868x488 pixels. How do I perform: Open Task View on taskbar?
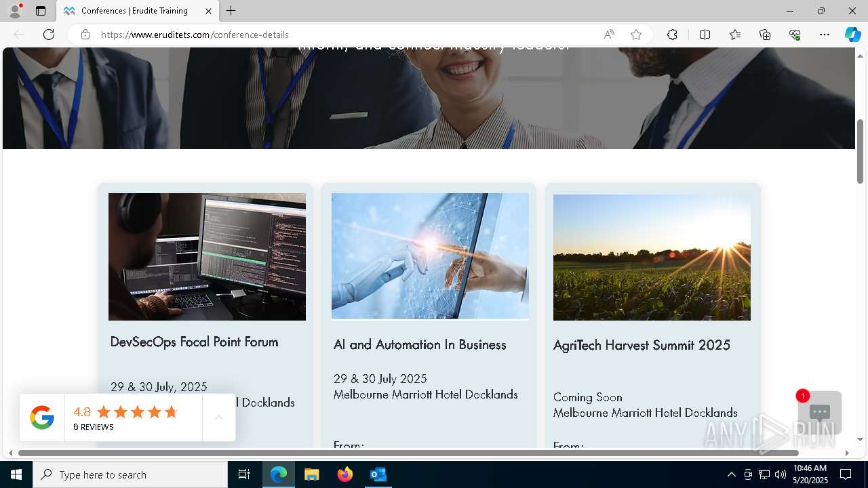[244, 474]
